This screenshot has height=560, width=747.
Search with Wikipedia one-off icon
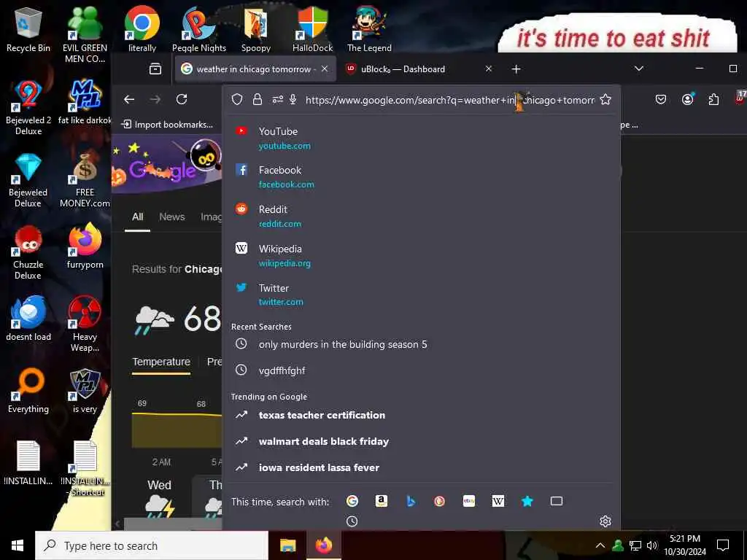coord(498,501)
